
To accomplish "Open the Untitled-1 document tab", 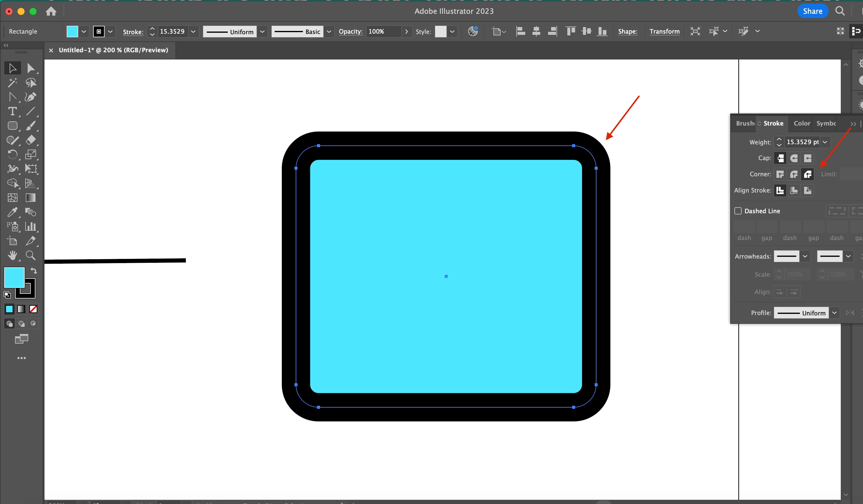I will coord(113,50).
